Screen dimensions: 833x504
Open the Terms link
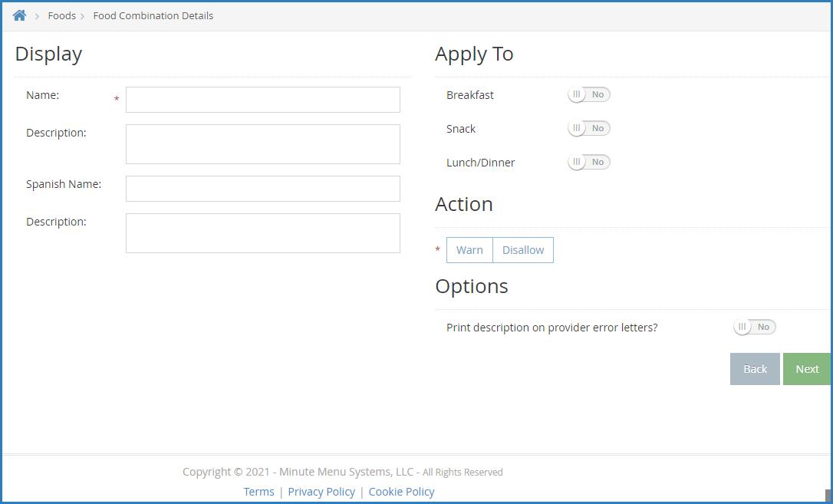click(258, 492)
